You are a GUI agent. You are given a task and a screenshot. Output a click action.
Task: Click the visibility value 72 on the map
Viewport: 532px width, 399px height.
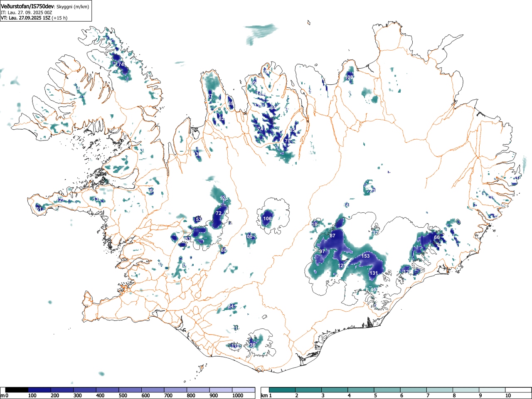click(219, 213)
